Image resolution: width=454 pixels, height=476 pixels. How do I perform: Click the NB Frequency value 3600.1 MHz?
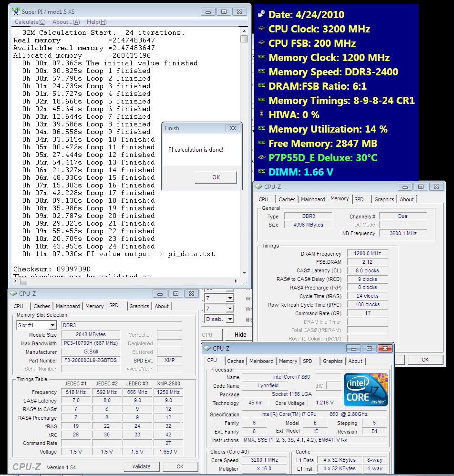[403, 233]
